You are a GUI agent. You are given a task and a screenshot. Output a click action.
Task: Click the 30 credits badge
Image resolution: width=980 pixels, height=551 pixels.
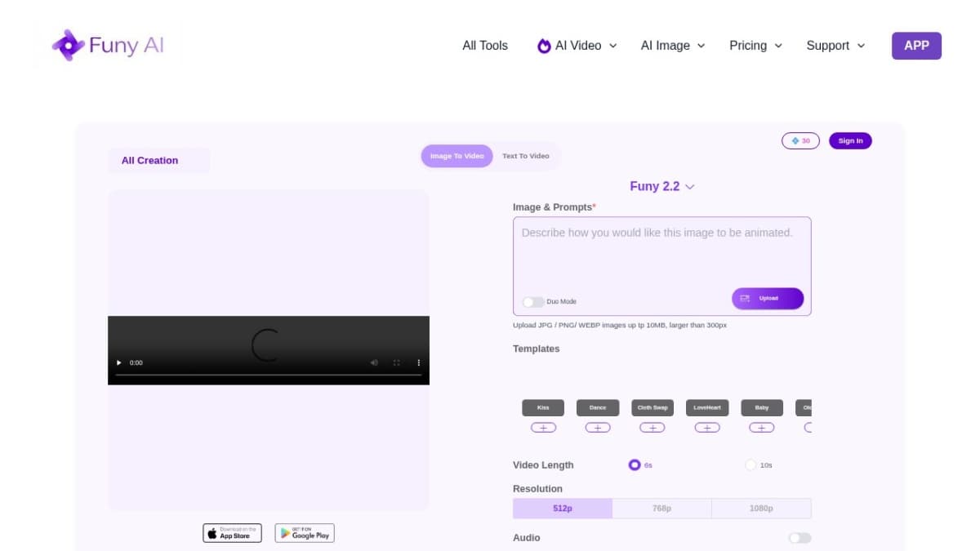tap(800, 141)
